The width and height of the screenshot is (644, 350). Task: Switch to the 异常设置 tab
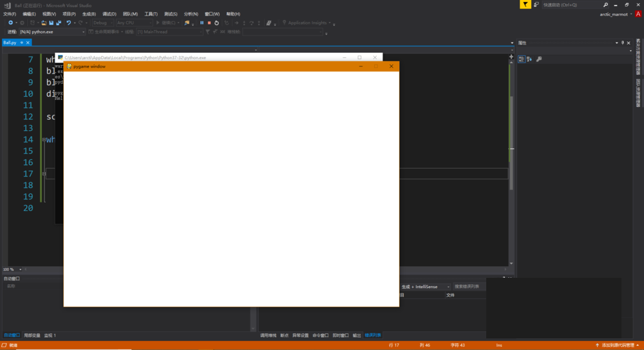[x=300, y=336]
